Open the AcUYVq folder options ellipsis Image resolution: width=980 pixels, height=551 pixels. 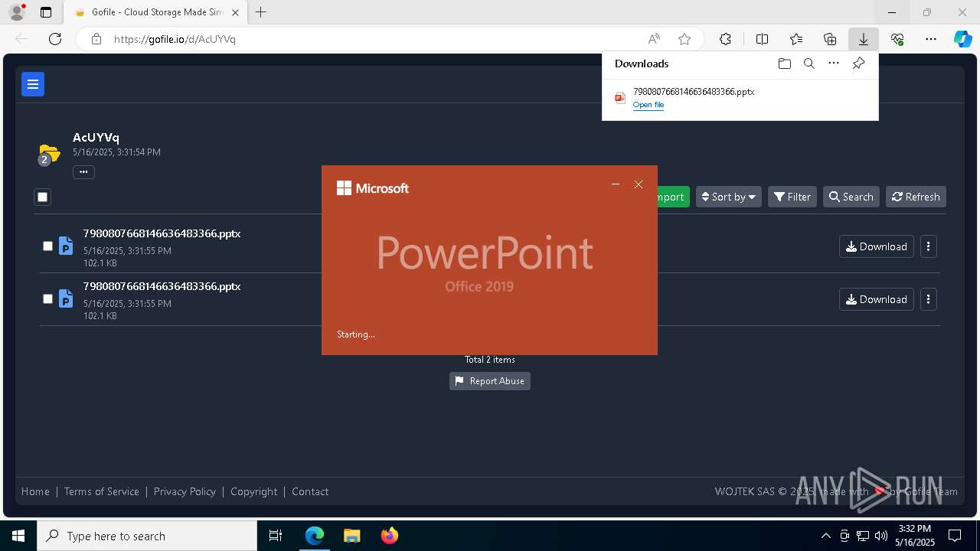83,172
